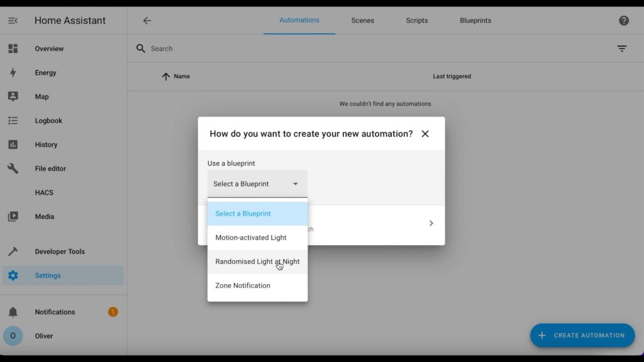The height and width of the screenshot is (362, 644).
Task: Open the Overview sidebar label
Action: tap(49, 49)
